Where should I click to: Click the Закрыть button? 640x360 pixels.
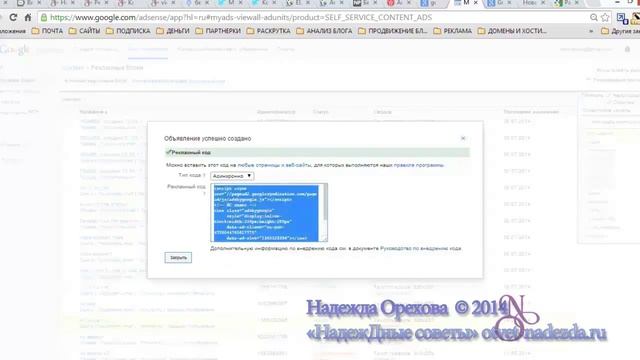click(178, 258)
